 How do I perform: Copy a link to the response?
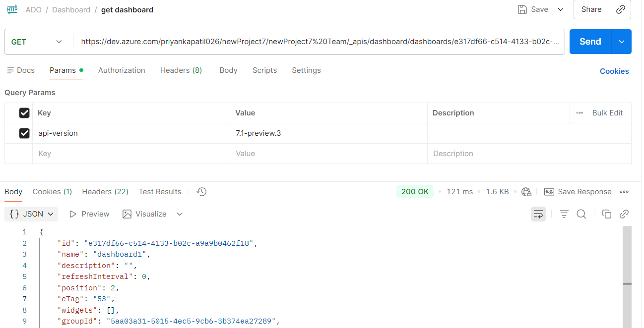coord(624,214)
